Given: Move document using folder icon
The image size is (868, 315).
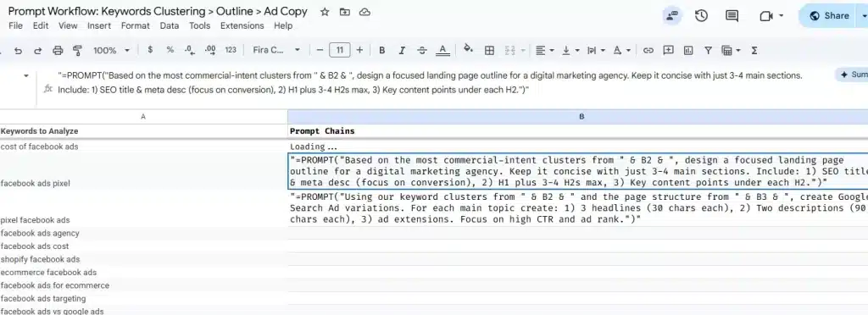Looking at the screenshot, I should pyautogui.click(x=345, y=12).
